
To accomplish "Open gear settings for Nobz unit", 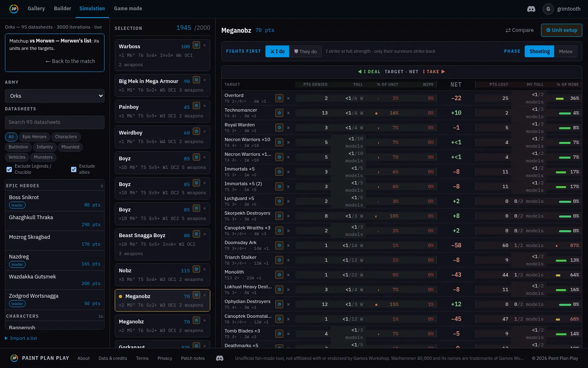I will tap(196, 269).
